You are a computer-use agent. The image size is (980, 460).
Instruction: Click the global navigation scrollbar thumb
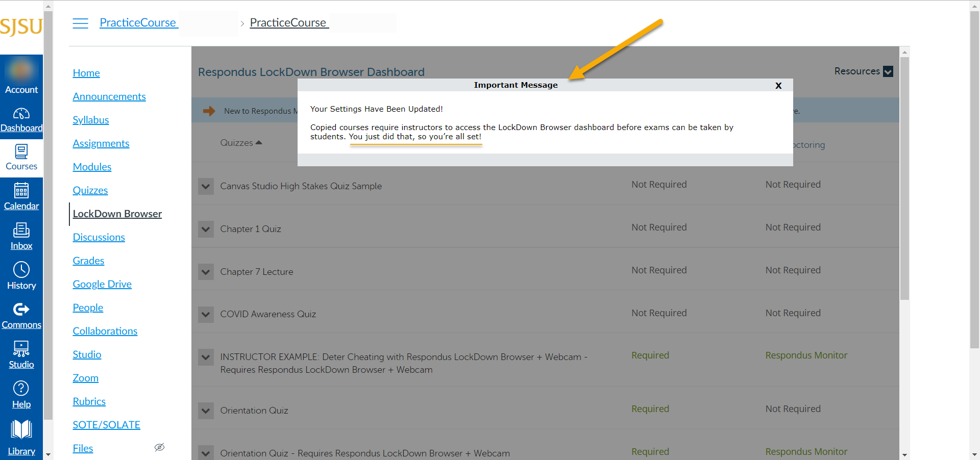click(x=48, y=214)
